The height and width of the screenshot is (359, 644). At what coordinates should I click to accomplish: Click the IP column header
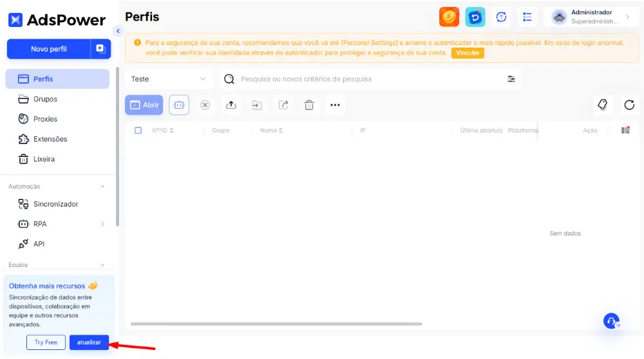click(x=363, y=131)
